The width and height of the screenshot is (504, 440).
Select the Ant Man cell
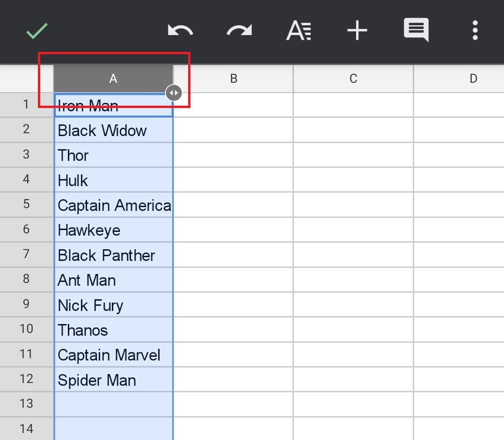coord(113,280)
